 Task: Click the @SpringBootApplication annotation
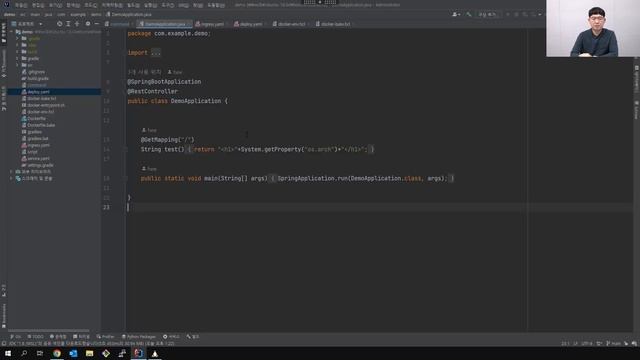164,82
